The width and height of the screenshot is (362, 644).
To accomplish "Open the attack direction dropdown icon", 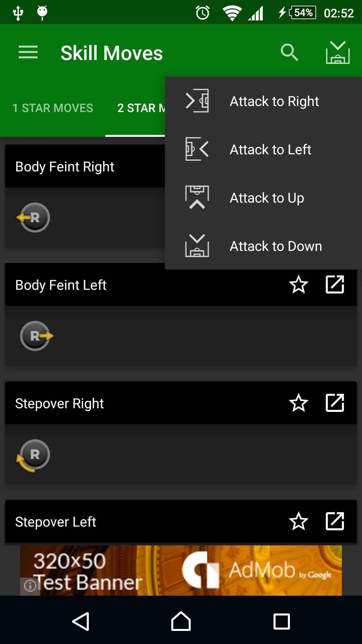I will pyautogui.click(x=338, y=52).
